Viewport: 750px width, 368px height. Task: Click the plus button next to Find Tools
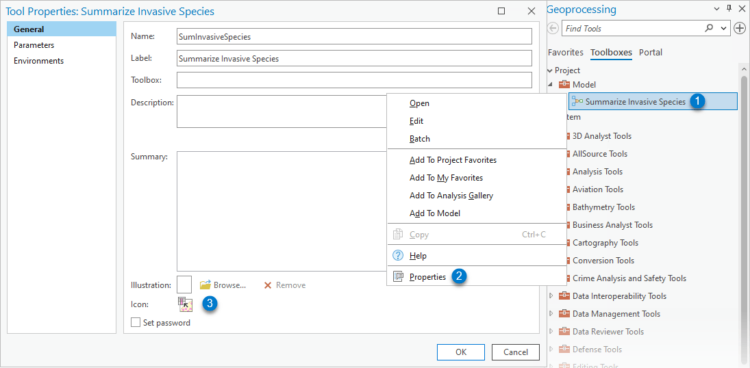point(739,29)
